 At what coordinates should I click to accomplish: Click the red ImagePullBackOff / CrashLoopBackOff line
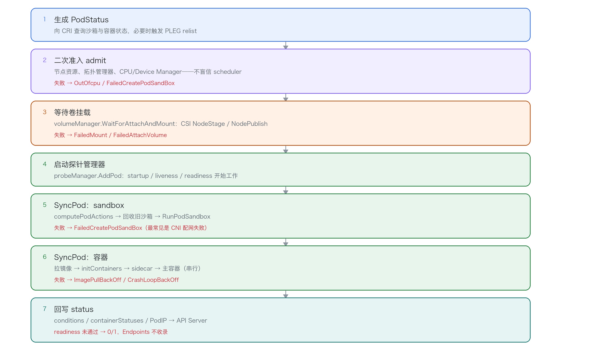point(116,280)
